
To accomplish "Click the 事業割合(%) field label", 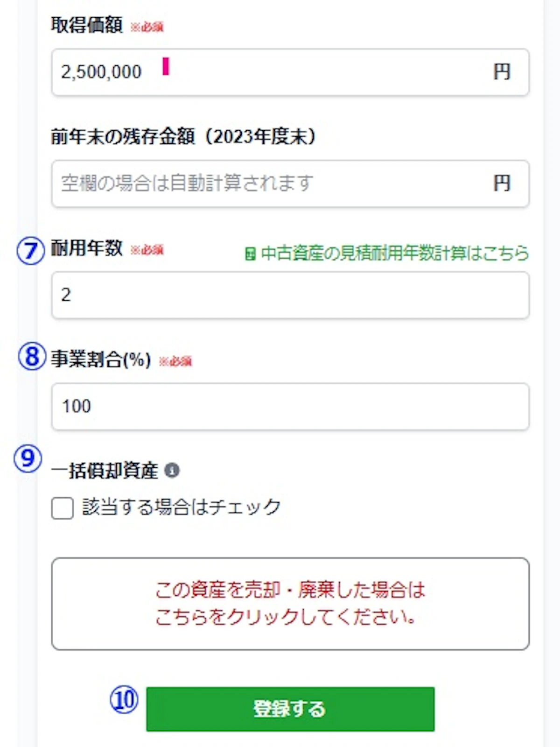I will click(101, 359).
